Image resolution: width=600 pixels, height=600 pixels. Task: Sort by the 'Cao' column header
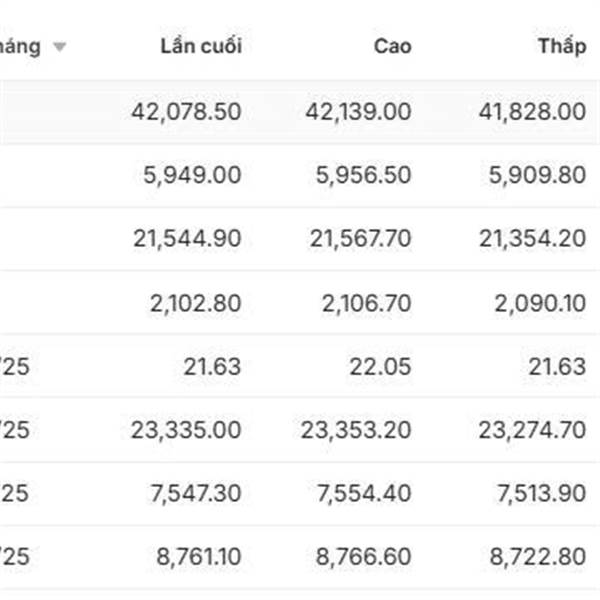coord(393,47)
